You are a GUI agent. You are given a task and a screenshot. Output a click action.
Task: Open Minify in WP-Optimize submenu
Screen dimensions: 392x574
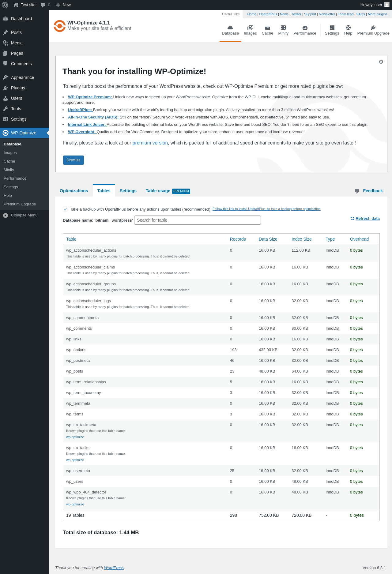9,170
